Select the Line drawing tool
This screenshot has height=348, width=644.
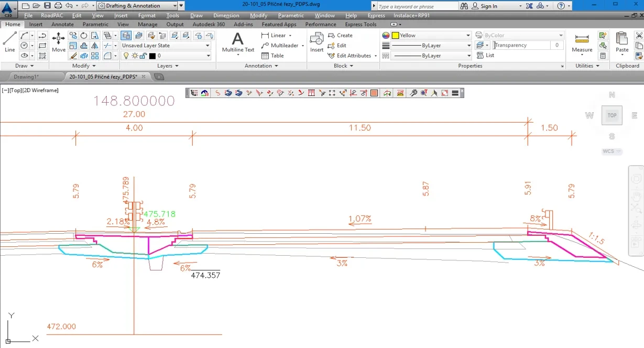[9, 41]
